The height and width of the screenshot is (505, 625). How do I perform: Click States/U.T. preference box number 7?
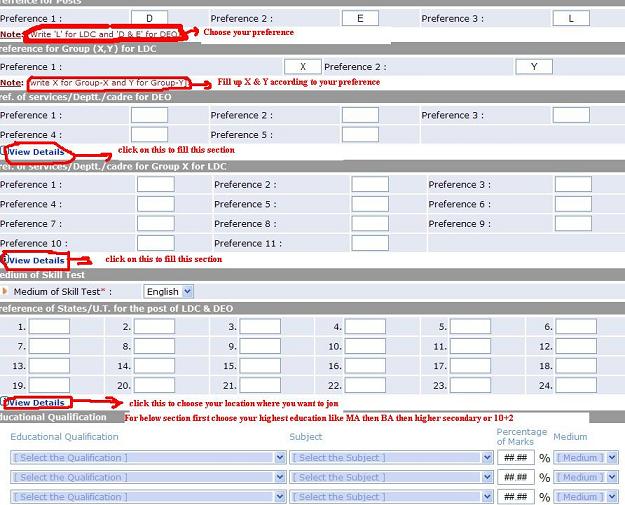tap(49, 346)
